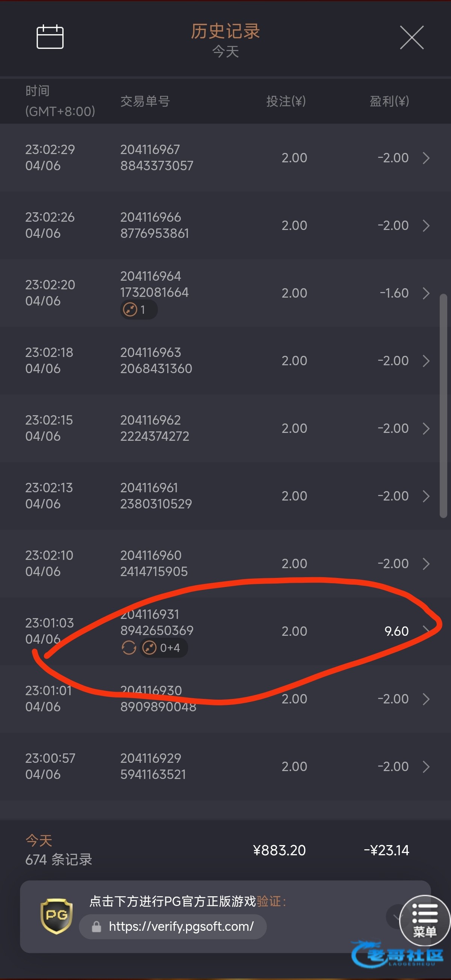Collapse the PG verification banner arrow
The width and height of the screenshot is (451, 980).
(396, 917)
